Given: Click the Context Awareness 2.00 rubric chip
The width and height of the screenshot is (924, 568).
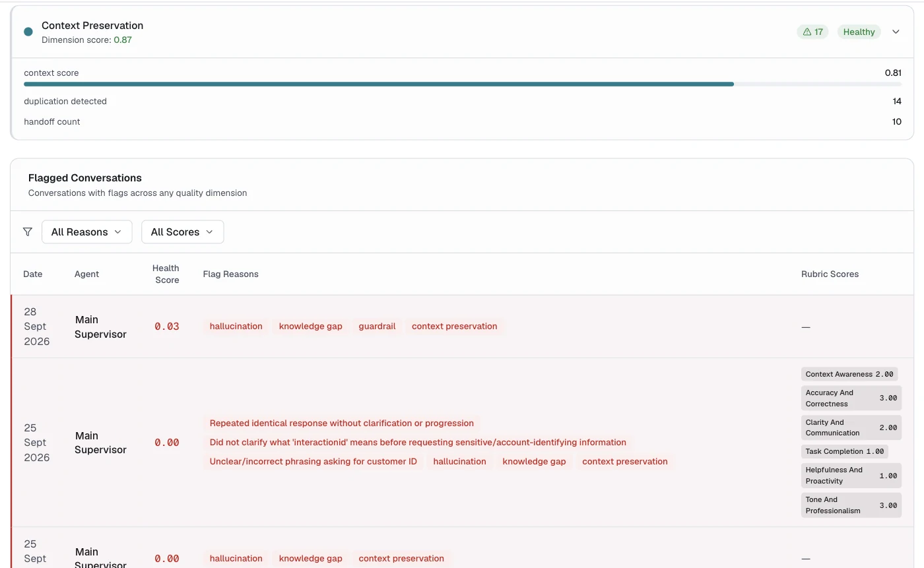Looking at the screenshot, I should tap(849, 374).
